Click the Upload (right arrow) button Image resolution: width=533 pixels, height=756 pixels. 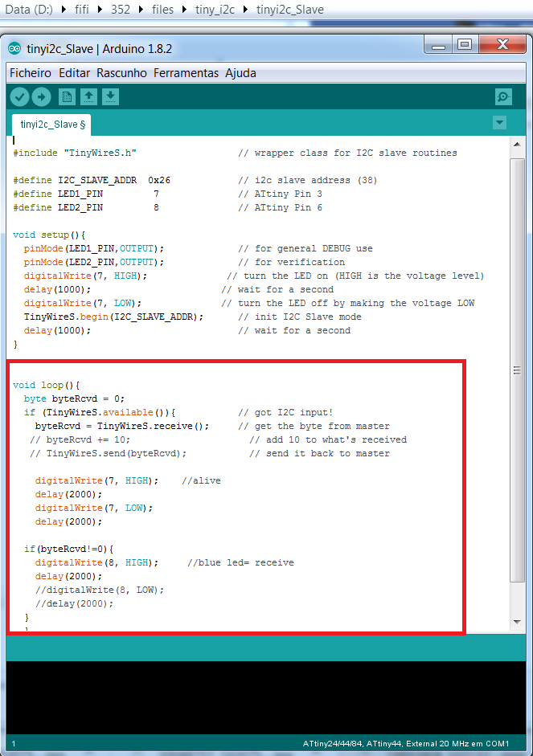[42, 97]
